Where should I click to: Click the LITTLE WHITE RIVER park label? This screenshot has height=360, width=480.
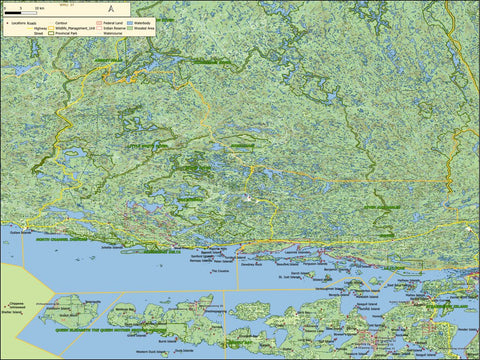(x=147, y=146)
